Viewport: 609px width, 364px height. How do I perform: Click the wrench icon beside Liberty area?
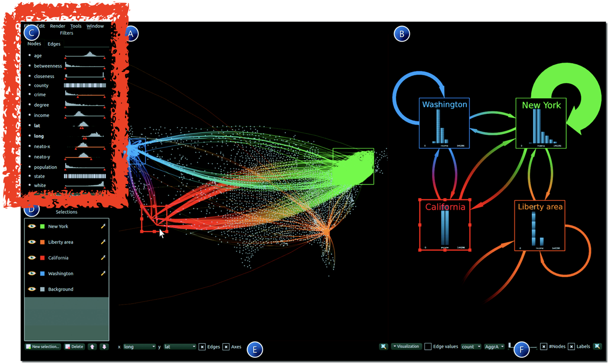pos(103,242)
